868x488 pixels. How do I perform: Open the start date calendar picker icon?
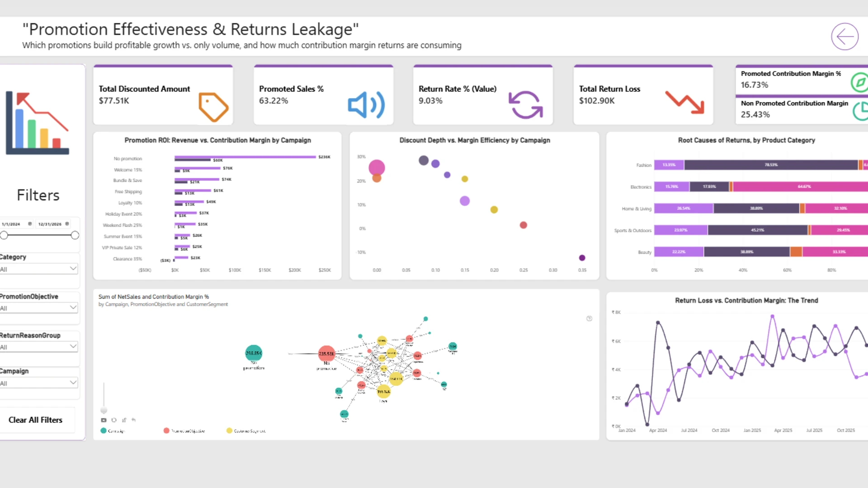pos(30,224)
